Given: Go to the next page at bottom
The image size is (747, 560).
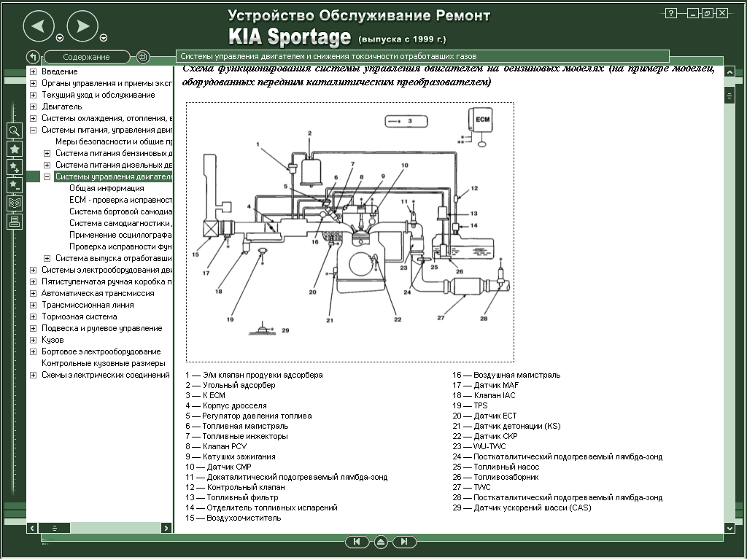Looking at the screenshot, I should [x=405, y=542].
